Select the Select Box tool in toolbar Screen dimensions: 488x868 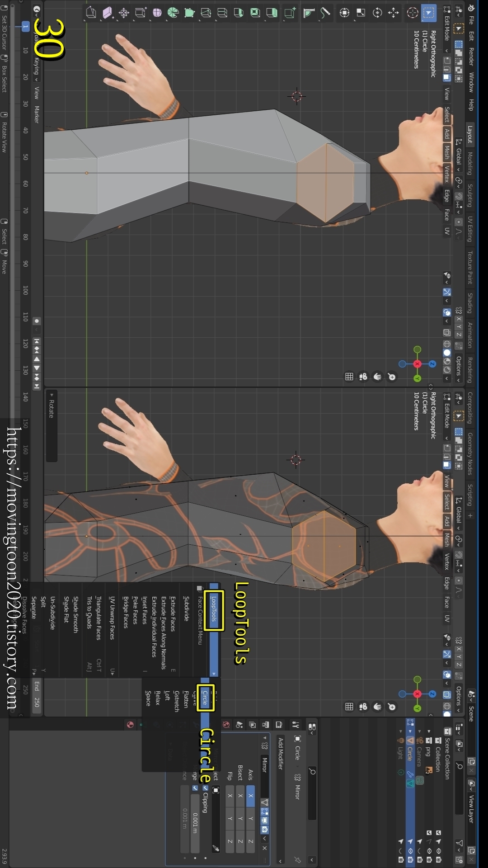pyautogui.click(x=428, y=13)
